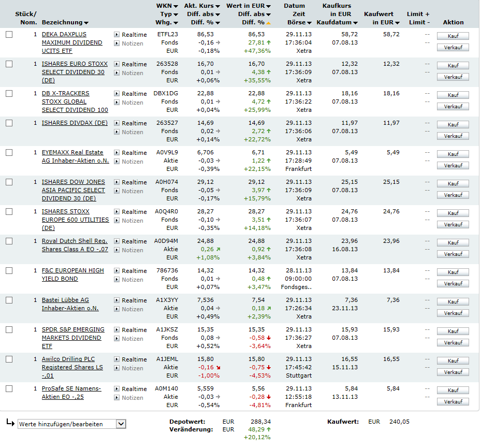Open Bastei Lübbe AG link
Viewport: 481px width, 448px height.
point(70,304)
